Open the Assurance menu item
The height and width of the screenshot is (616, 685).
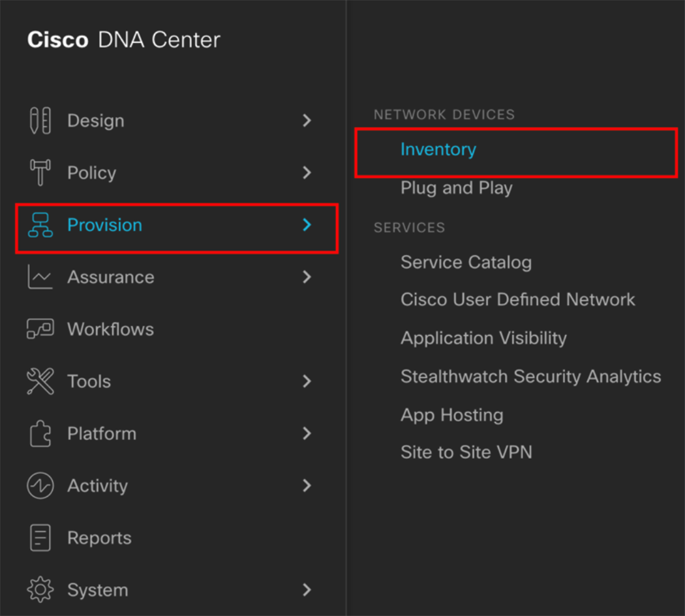coord(110,277)
